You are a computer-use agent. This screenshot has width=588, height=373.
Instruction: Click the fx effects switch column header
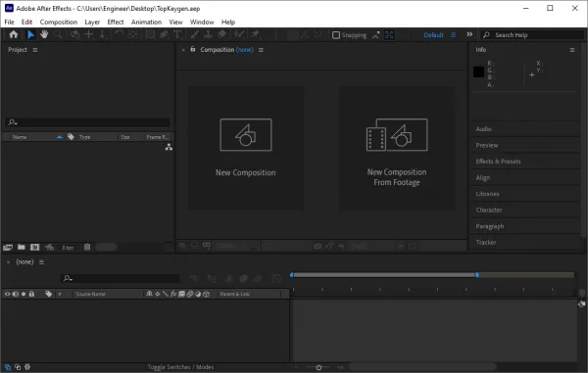[x=173, y=294]
